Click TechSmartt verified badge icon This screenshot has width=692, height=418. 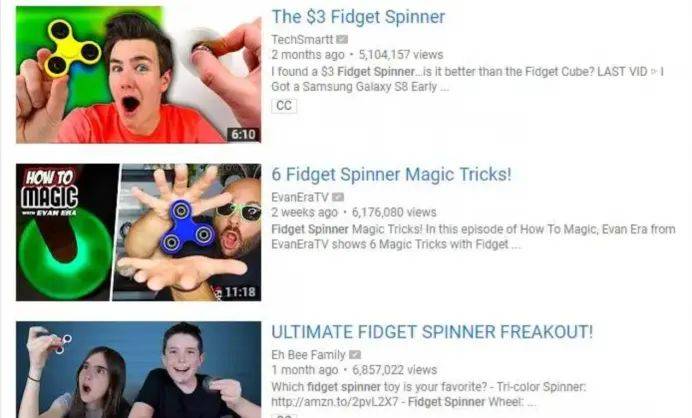(342, 39)
